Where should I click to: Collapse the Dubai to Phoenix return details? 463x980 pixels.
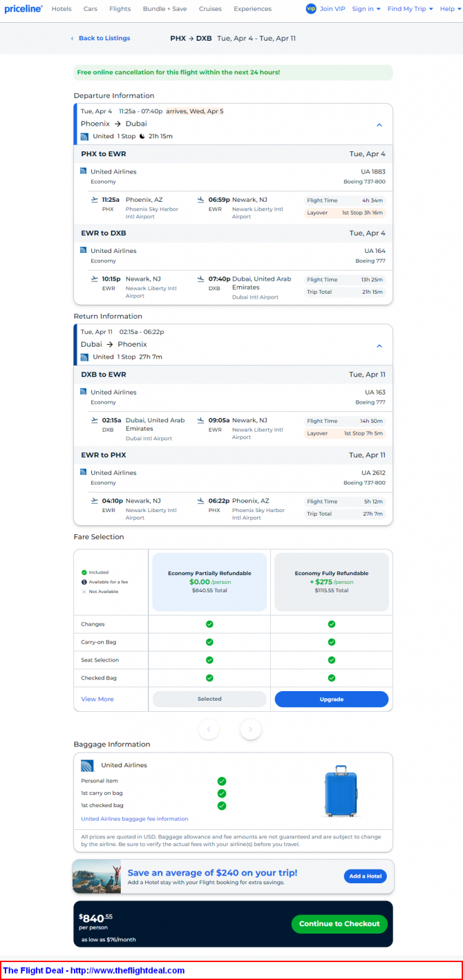point(379,346)
